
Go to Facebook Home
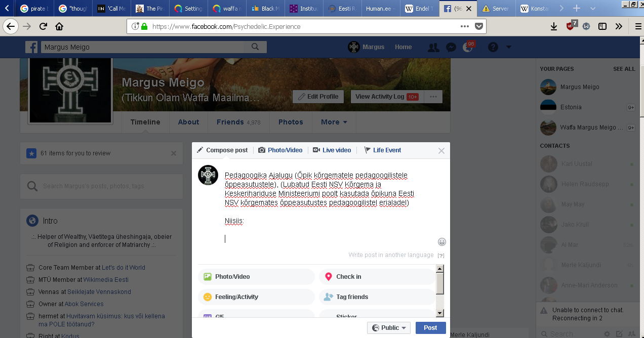pyautogui.click(x=403, y=47)
